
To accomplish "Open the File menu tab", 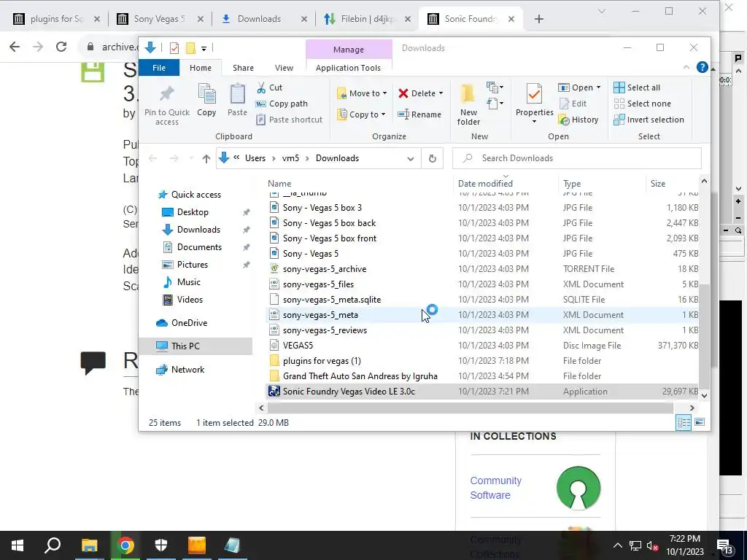I will pos(158,68).
